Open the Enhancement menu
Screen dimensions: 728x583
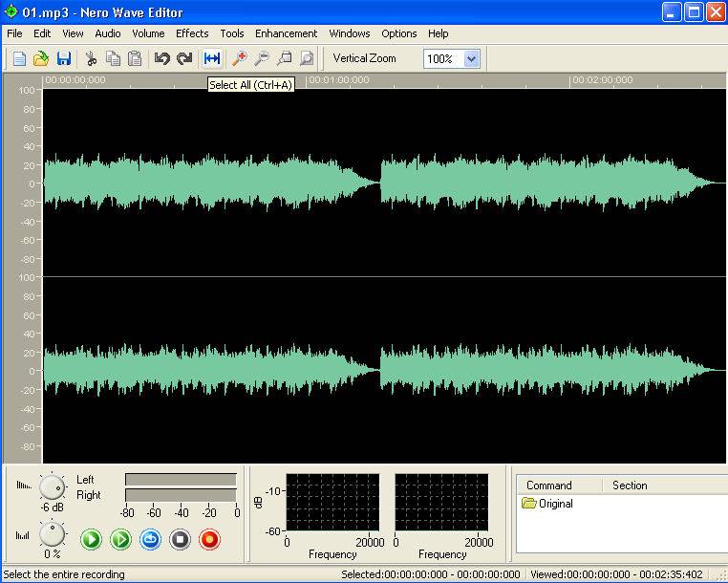click(286, 33)
